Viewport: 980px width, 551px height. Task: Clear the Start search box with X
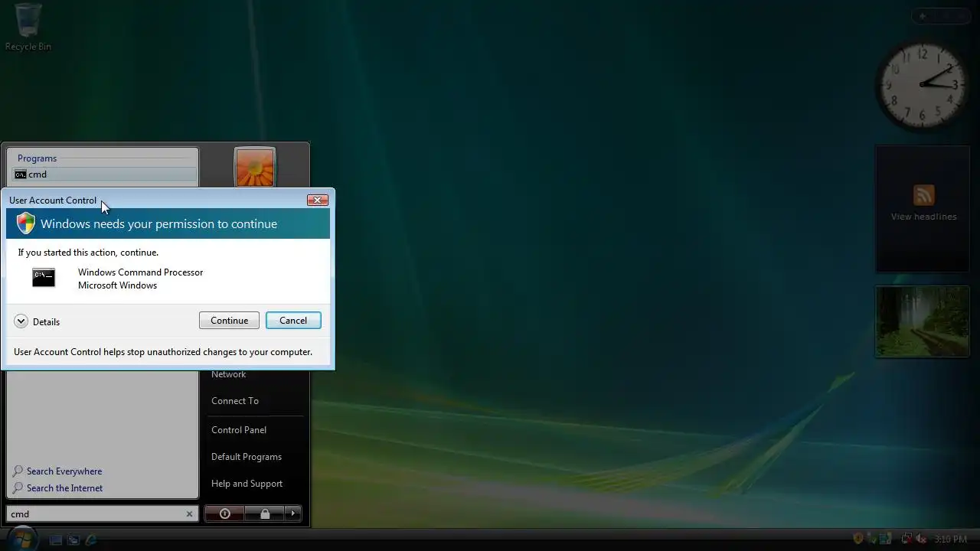(x=190, y=514)
